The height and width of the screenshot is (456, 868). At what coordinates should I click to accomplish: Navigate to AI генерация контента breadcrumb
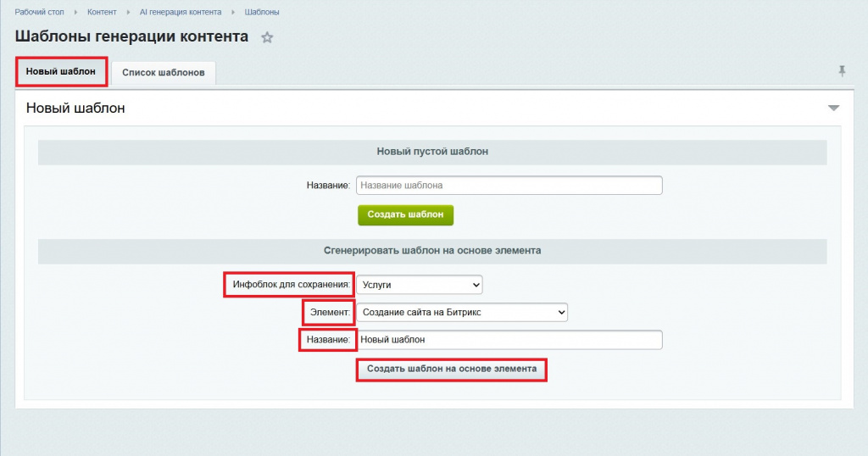[181, 13]
